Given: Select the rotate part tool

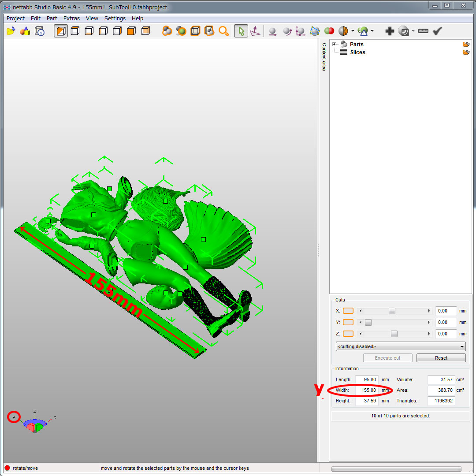Looking at the screenshot, I should click(287, 31).
